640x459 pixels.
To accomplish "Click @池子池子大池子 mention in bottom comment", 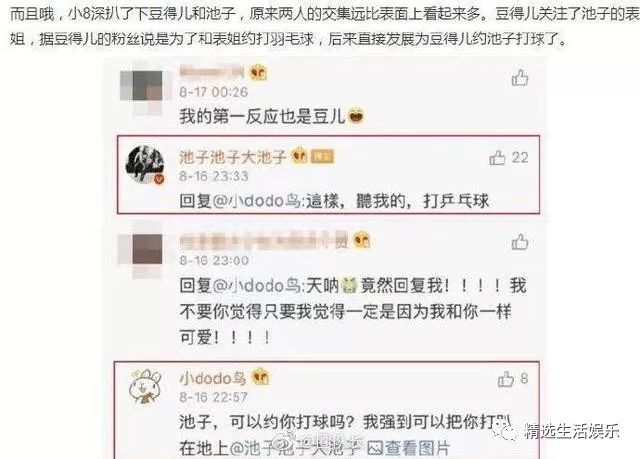I will point(295,448).
